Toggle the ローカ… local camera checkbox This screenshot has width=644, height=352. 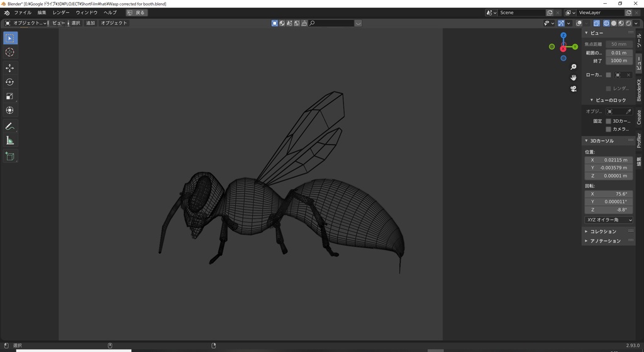click(608, 75)
